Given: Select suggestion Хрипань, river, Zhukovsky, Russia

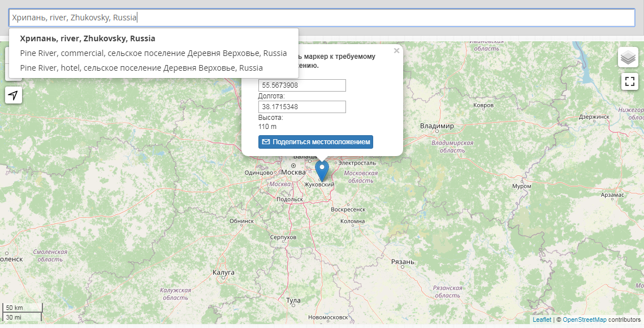Looking at the screenshot, I should pos(88,39).
